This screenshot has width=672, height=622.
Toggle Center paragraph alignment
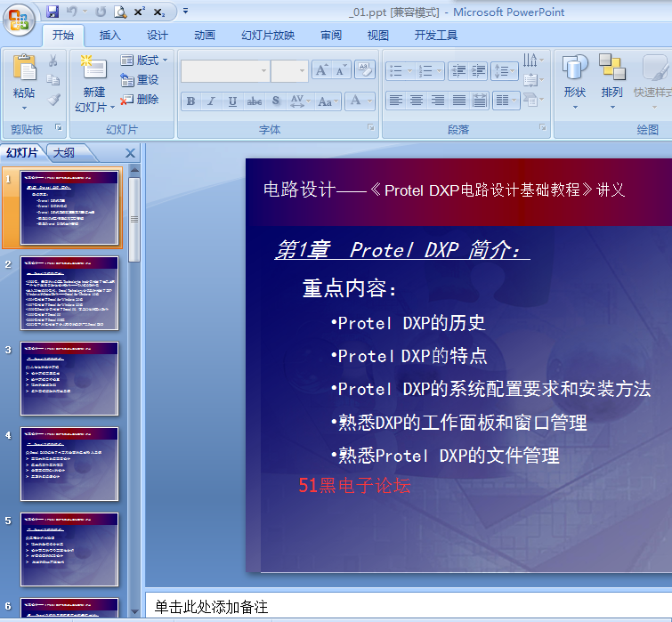click(x=417, y=101)
